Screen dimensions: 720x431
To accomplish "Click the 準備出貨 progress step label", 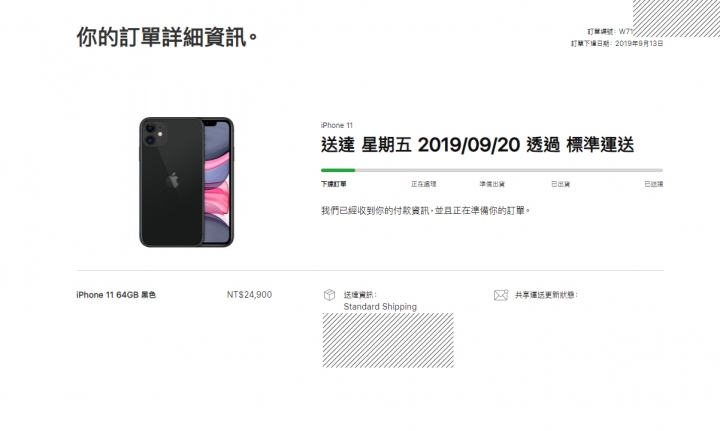I will 492,184.
